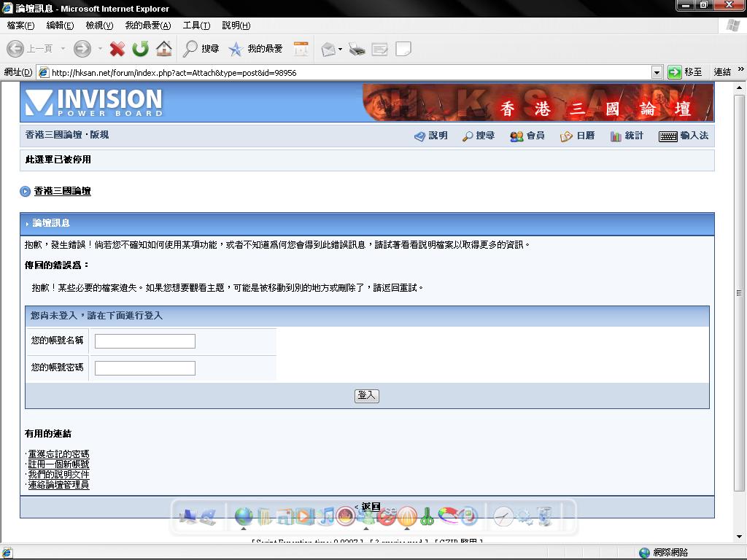This screenshot has height=560, width=747.
Task: Open the 統計 statistics link
Action: [627, 136]
